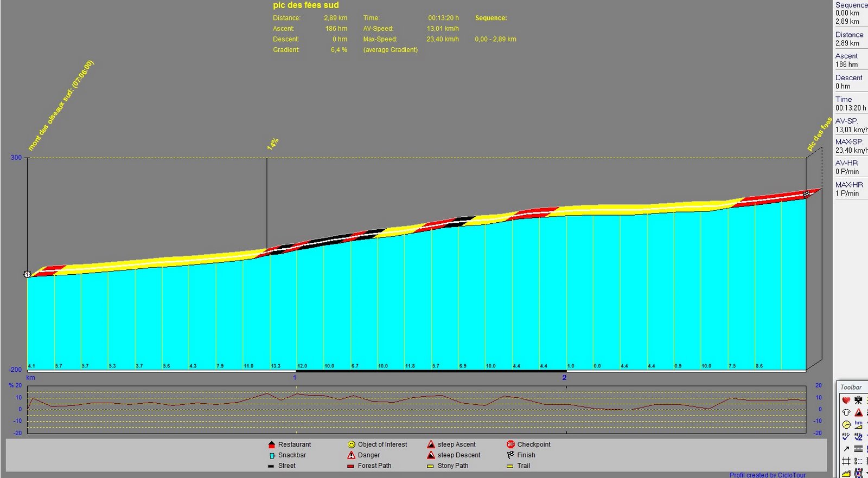
Task: Click the diagonal arrow icon in Toolbar
Action: coord(846,449)
